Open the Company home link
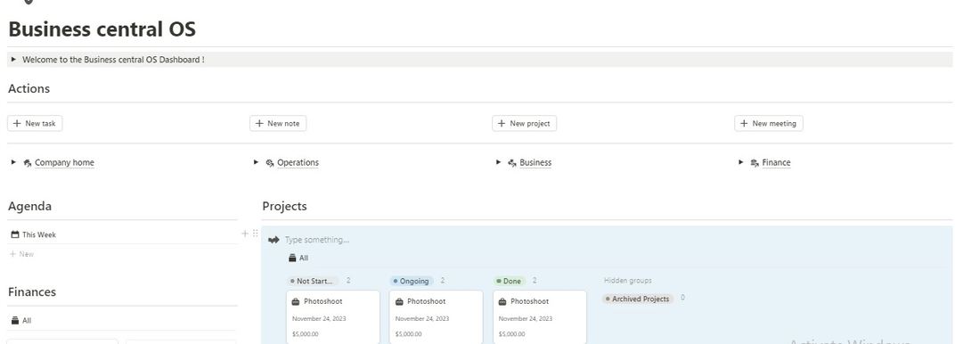The width and height of the screenshot is (980, 344). [x=64, y=162]
